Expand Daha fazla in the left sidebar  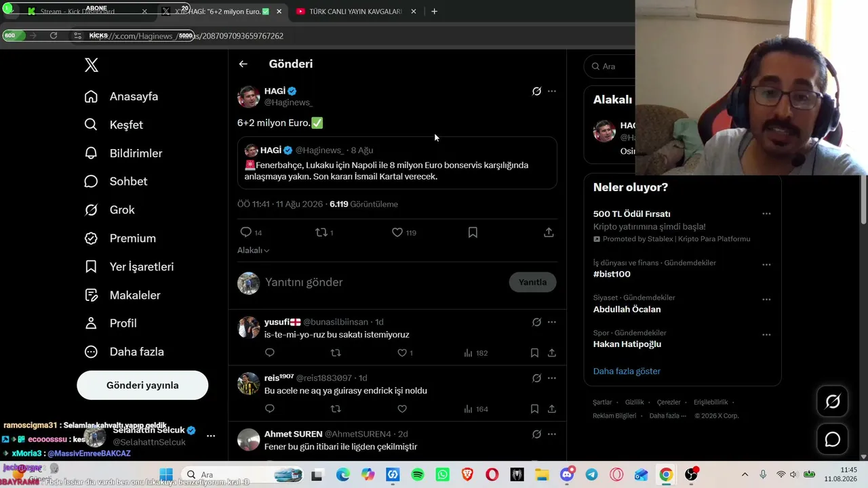124,352
